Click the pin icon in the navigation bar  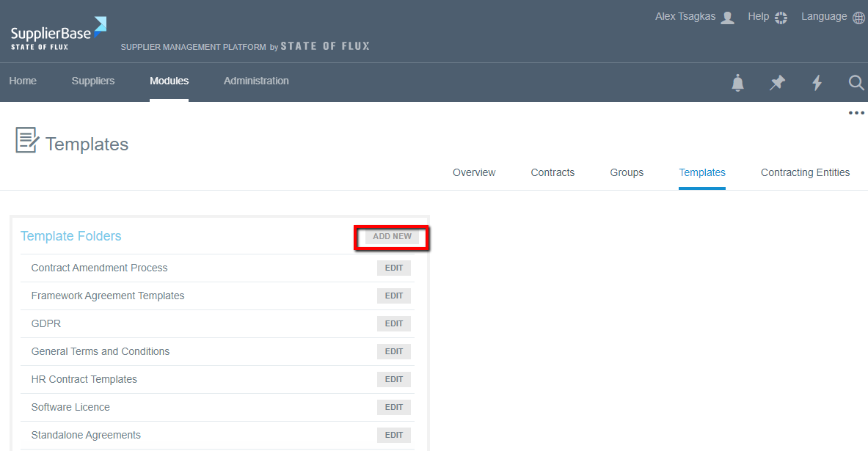pos(777,83)
